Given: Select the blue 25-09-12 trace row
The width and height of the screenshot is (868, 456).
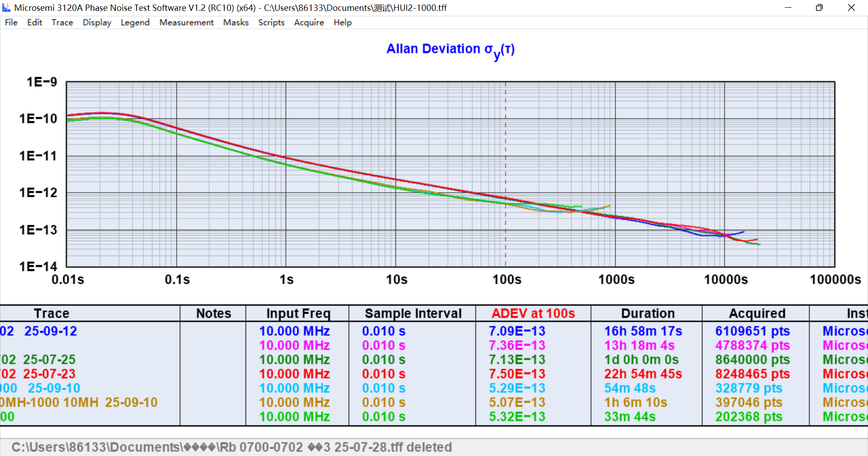Looking at the screenshot, I should click(50, 331).
